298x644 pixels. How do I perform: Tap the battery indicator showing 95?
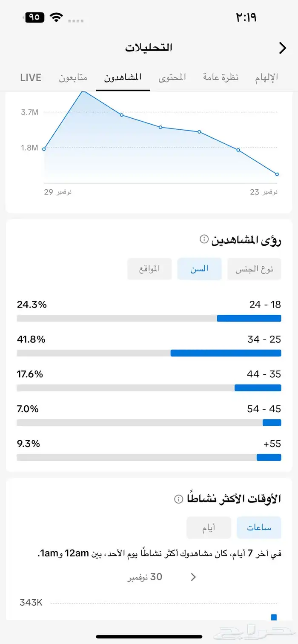click(34, 17)
